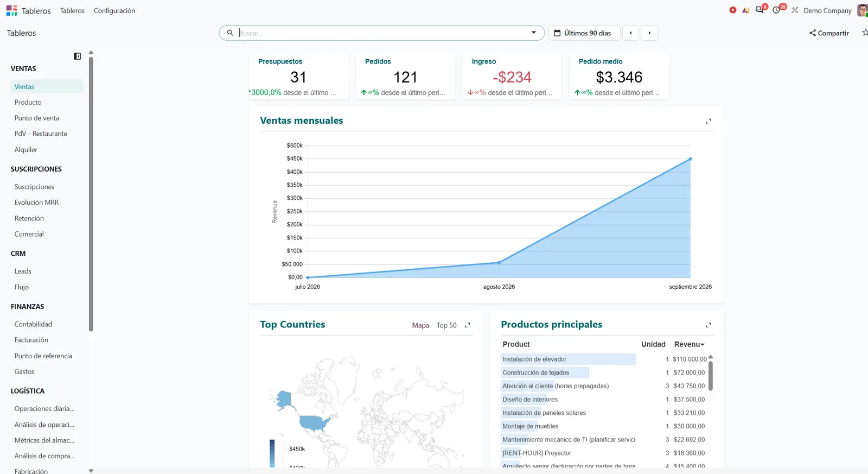Collapse the sidebar panel icon
The width and height of the screenshot is (868, 474).
tap(78, 56)
